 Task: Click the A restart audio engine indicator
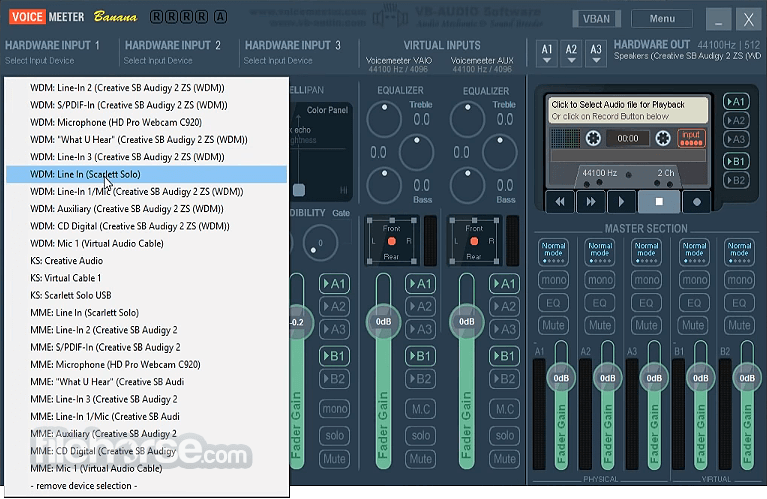point(221,17)
